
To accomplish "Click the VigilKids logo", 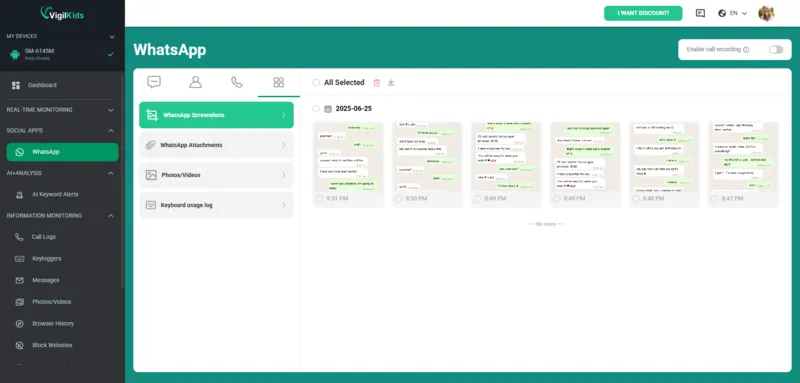I will pyautogui.click(x=62, y=14).
